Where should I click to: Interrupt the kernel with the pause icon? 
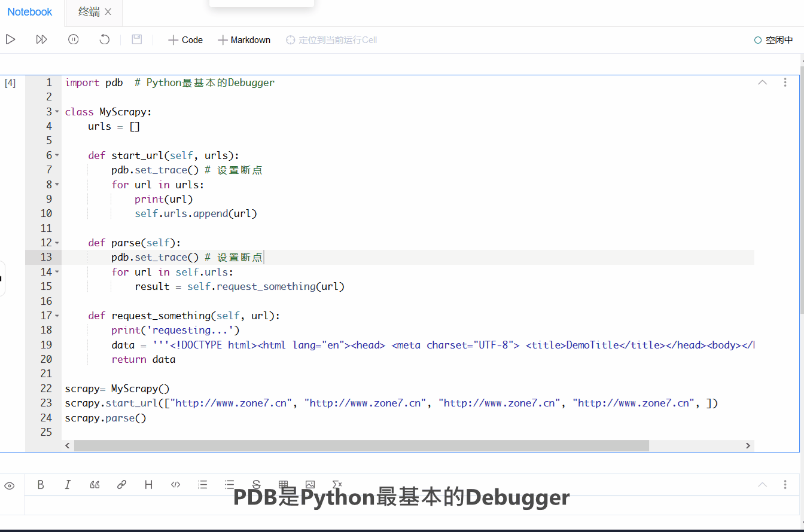pos(73,39)
